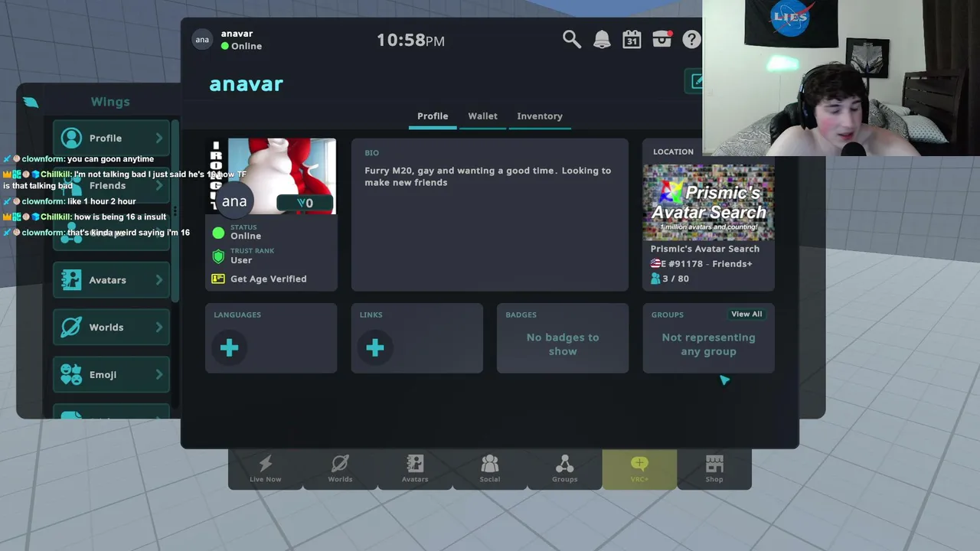Expand Emoji chevron in Wings panel
This screenshot has height=551, width=980.
tap(159, 374)
